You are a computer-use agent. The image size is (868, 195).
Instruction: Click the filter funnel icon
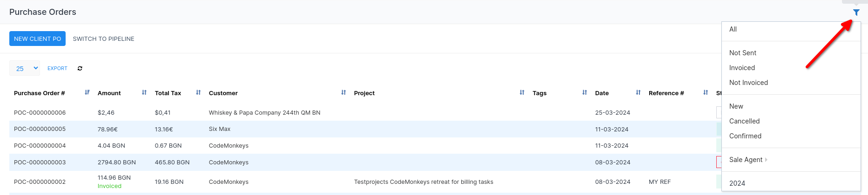pos(856,13)
